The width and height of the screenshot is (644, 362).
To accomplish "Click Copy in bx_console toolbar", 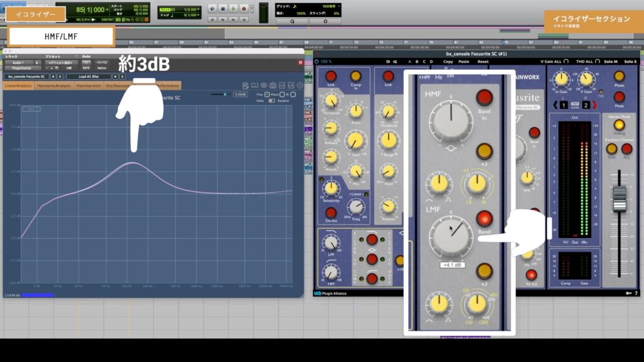I will pos(448,62).
